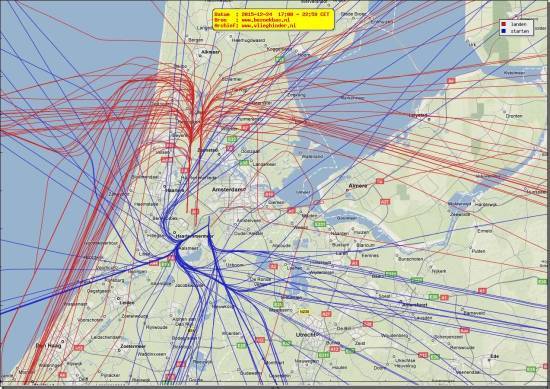
Task: Click the yellow N208 road sign near Utrecht
Action: pos(304,311)
